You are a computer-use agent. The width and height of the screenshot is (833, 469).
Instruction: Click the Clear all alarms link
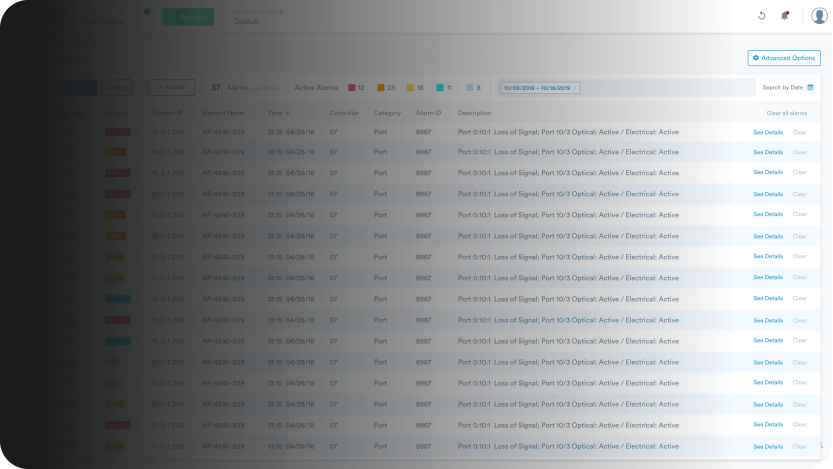coord(786,113)
